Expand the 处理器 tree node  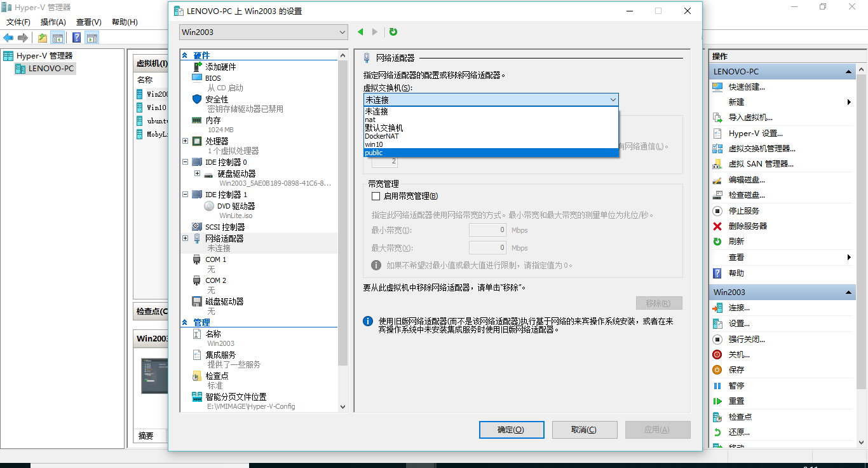coord(185,141)
